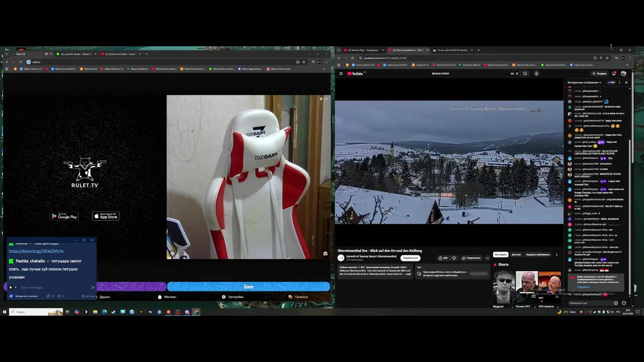
Task: Switch to 12 лет рабства tab
Action: pos(453,50)
